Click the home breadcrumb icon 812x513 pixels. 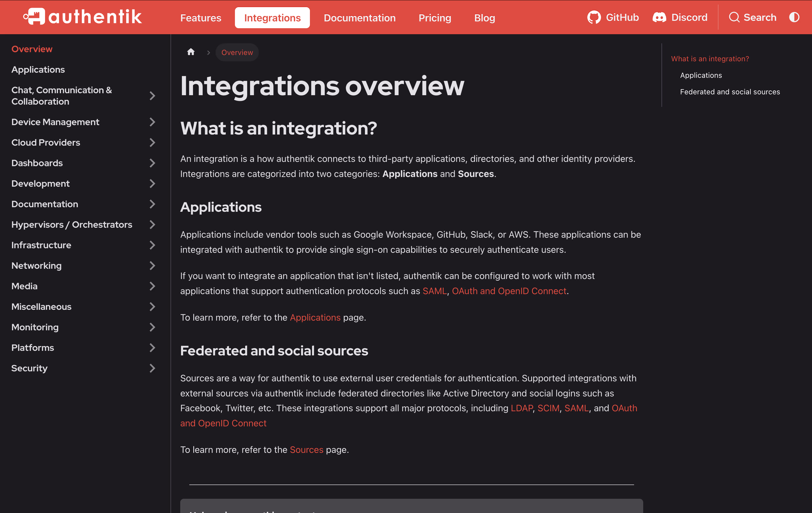pyautogui.click(x=191, y=52)
